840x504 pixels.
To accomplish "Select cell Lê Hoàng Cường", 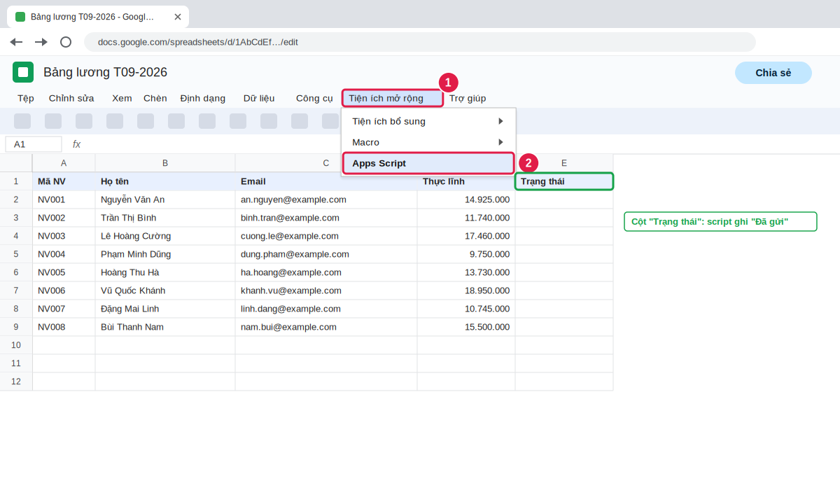I will [x=165, y=236].
